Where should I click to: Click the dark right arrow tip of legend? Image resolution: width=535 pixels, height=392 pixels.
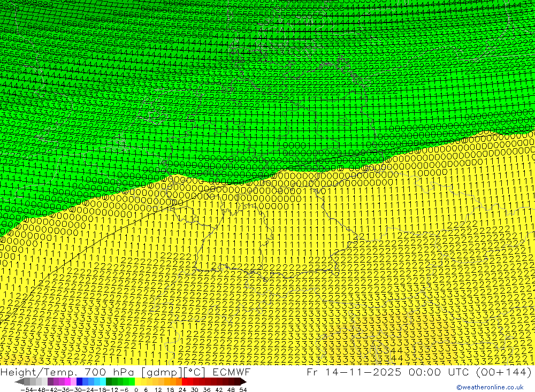pyautogui.click(x=243, y=382)
